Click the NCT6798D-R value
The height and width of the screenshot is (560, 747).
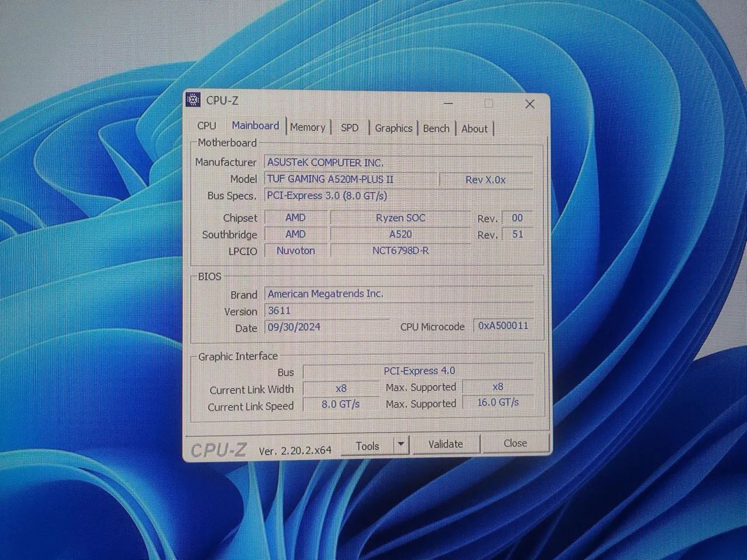pyautogui.click(x=400, y=251)
